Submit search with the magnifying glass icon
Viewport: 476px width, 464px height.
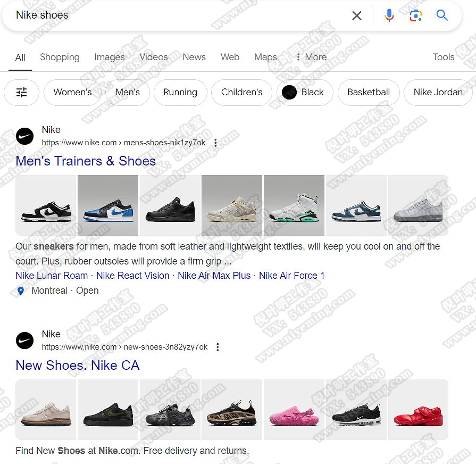(x=442, y=15)
